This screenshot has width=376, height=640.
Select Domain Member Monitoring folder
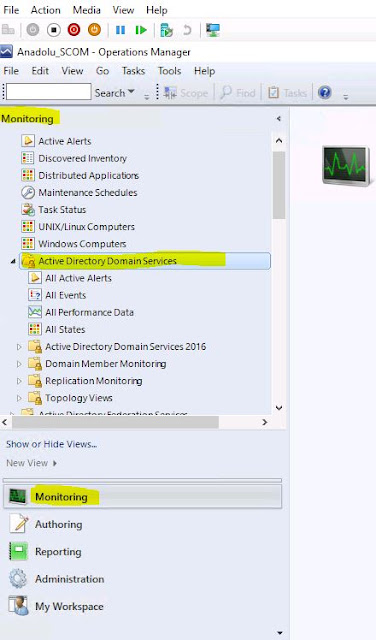coord(106,364)
